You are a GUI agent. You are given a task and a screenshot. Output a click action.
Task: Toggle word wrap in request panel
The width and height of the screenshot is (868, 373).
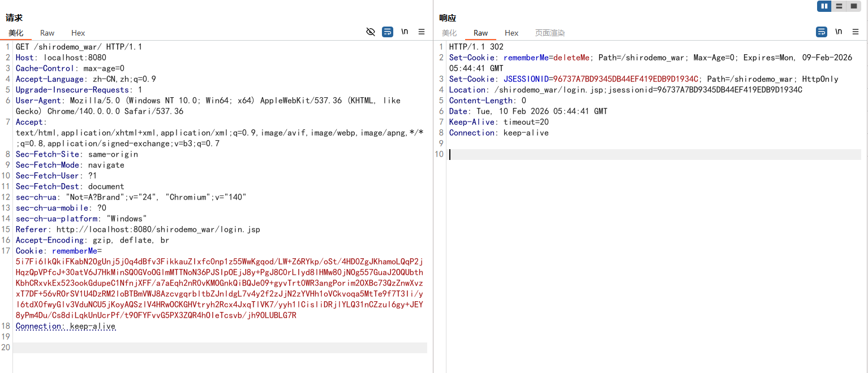[x=388, y=32]
